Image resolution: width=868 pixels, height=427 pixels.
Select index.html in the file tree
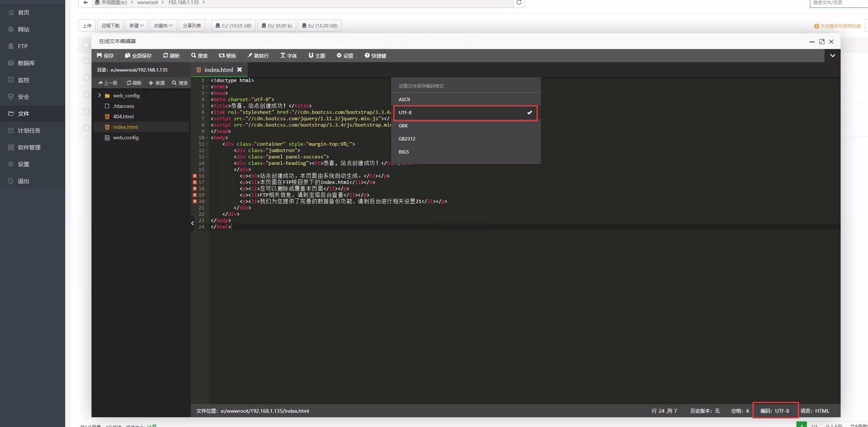pos(125,127)
